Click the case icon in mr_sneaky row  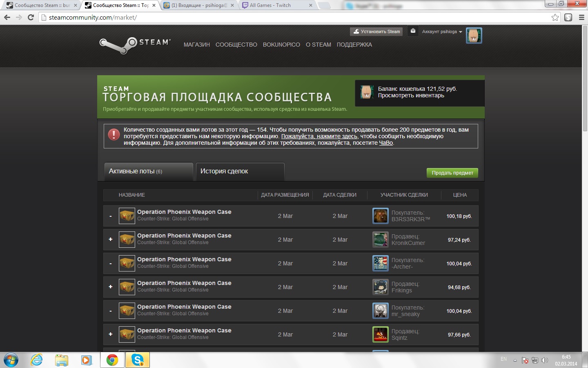[127, 311]
